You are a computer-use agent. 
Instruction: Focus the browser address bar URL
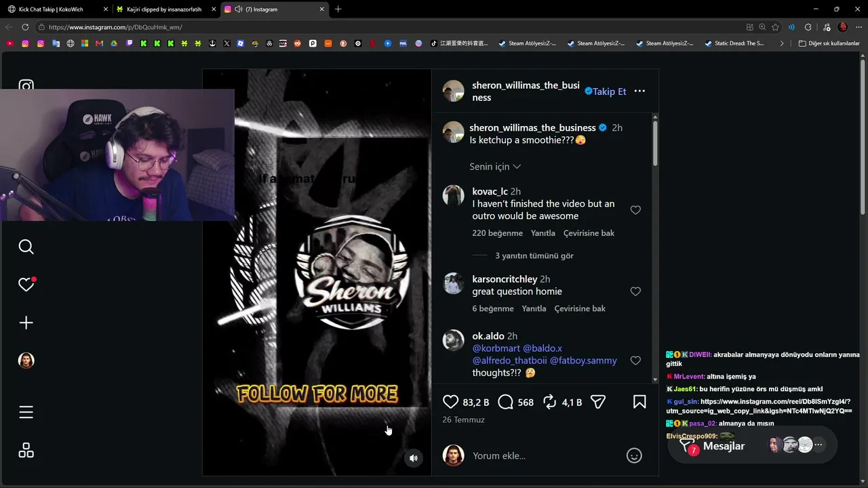pyautogui.click(x=393, y=27)
